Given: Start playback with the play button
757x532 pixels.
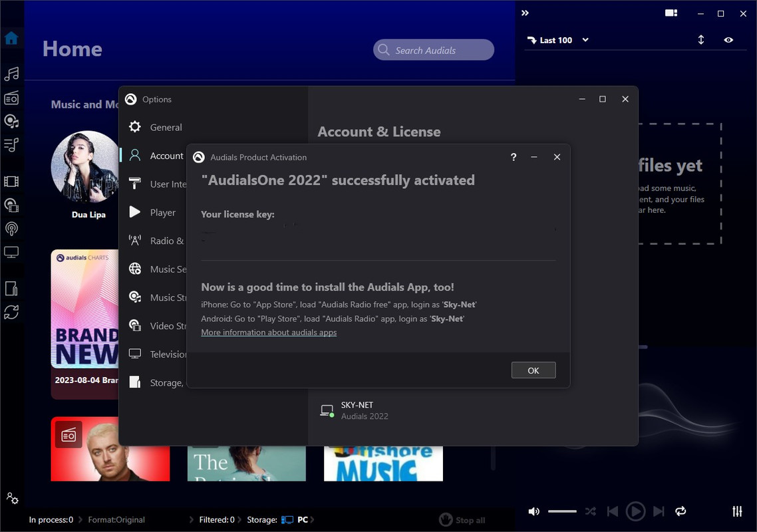Looking at the screenshot, I should [635, 511].
